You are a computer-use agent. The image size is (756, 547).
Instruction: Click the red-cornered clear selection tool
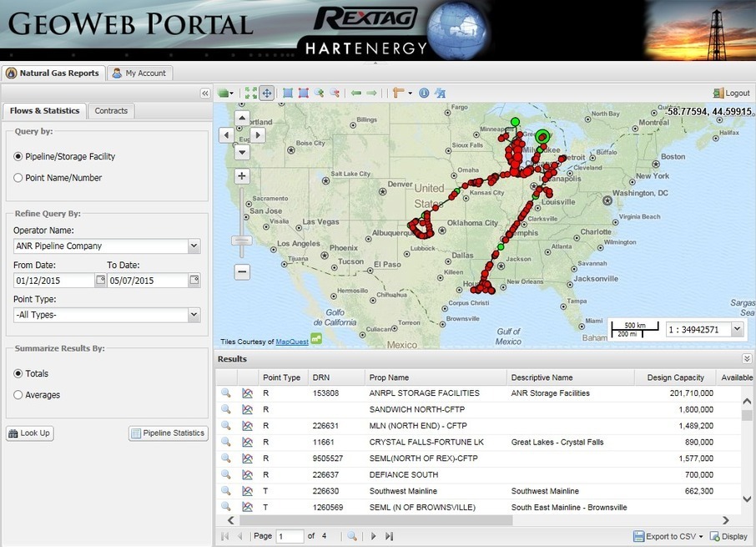(x=303, y=93)
